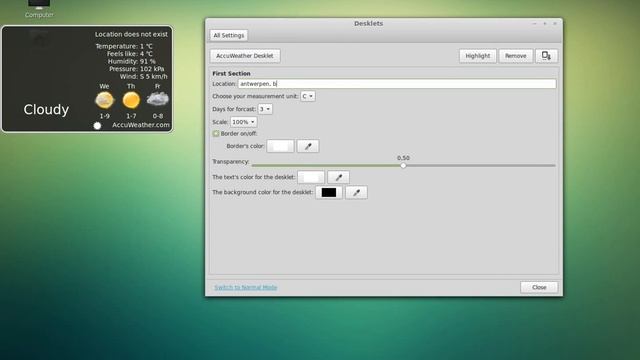Click the 'Location does not exist' message

pos(131,34)
